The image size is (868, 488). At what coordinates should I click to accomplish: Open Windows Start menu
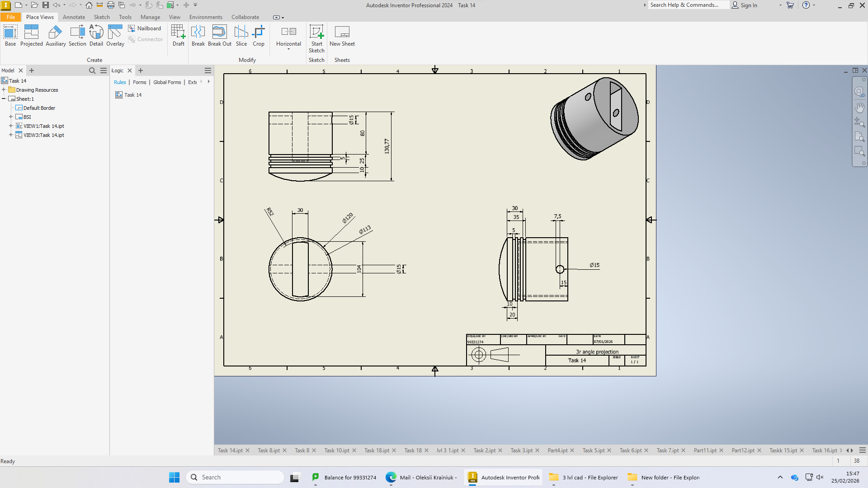pos(174,477)
